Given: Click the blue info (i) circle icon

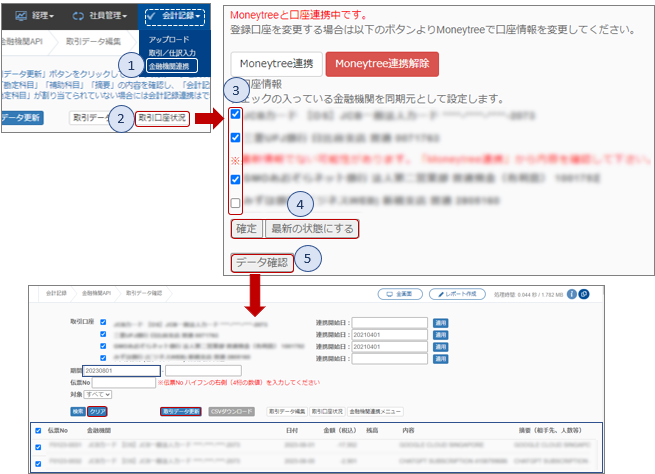Looking at the screenshot, I should point(571,294).
